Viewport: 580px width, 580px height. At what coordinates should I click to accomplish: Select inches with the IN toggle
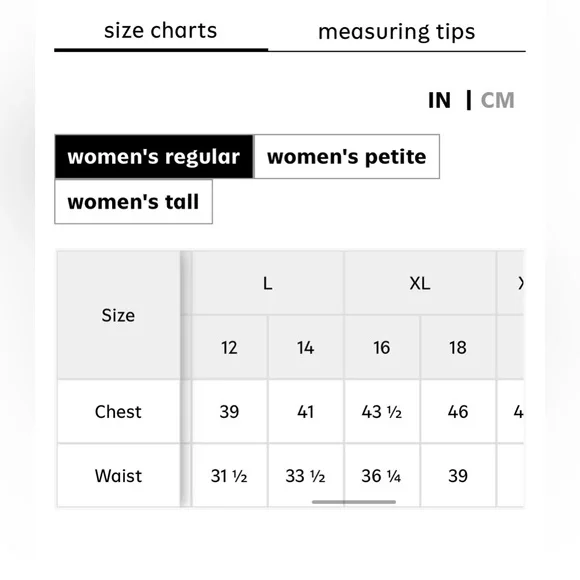pyautogui.click(x=439, y=100)
